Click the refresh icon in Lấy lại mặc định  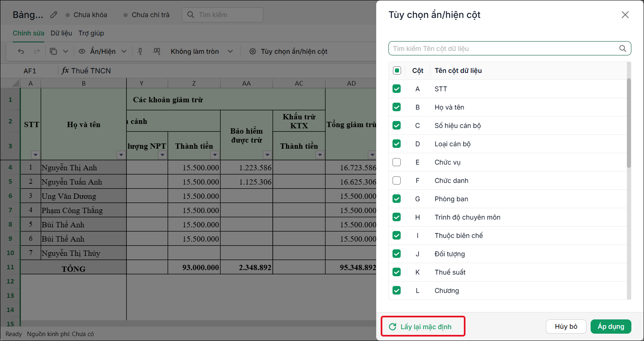pos(393,327)
